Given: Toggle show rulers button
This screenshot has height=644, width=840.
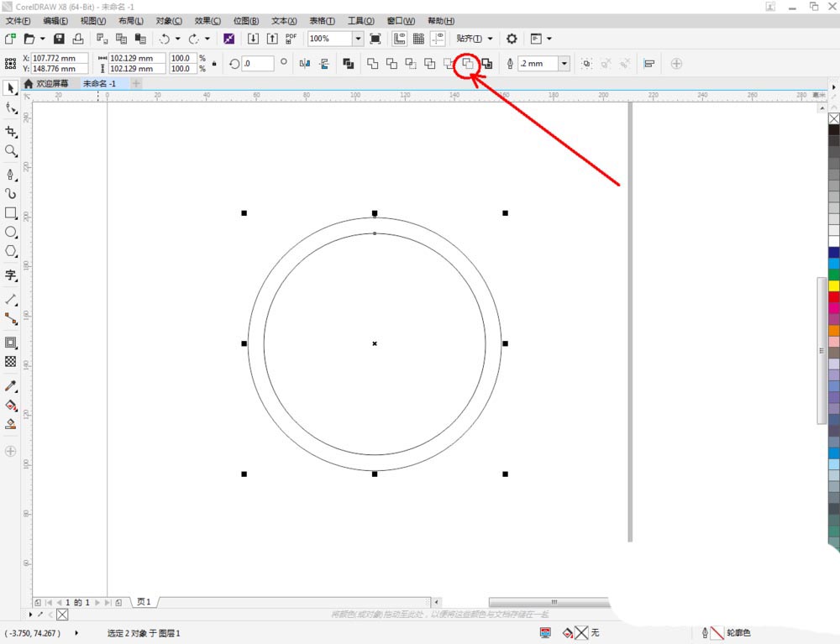Looking at the screenshot, I should [399, 39].
